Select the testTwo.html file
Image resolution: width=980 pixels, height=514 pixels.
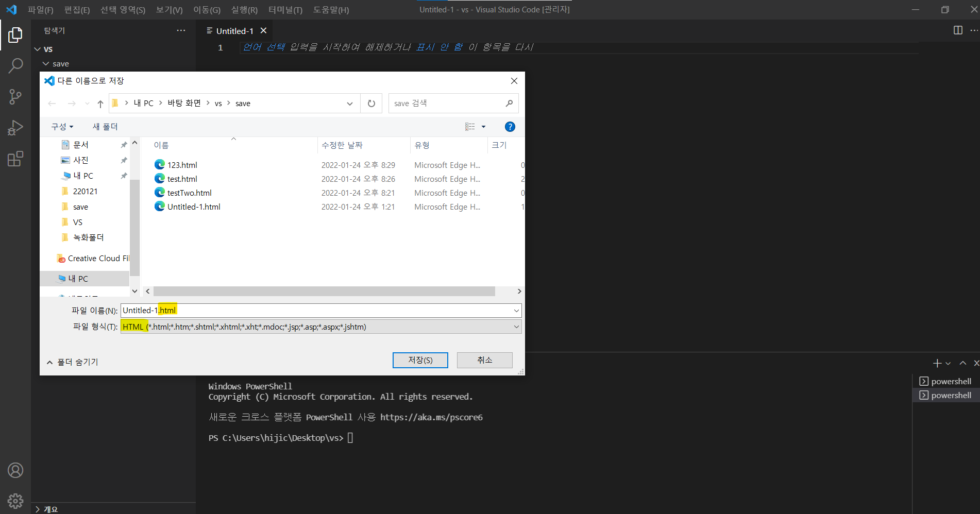(x=189, y=193)
